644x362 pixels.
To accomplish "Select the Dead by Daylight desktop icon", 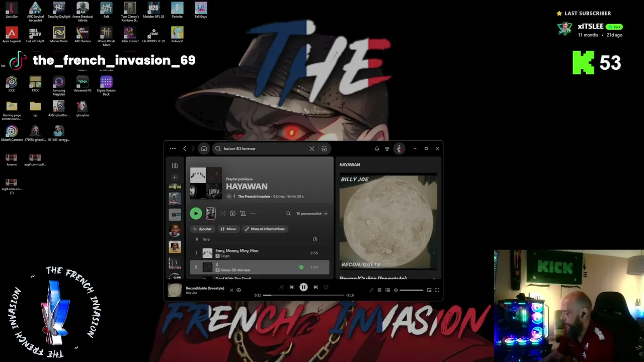I will pos(59,11).
